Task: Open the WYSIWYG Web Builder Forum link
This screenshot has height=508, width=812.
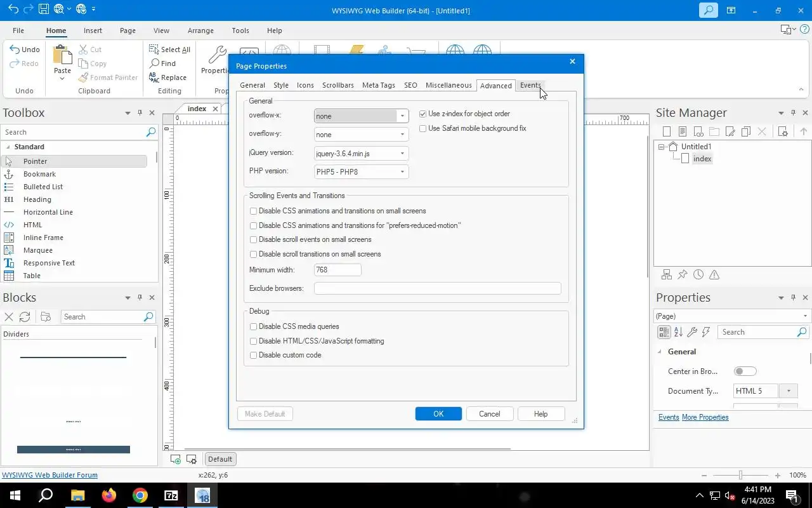Action: click(x=49, y=475)
